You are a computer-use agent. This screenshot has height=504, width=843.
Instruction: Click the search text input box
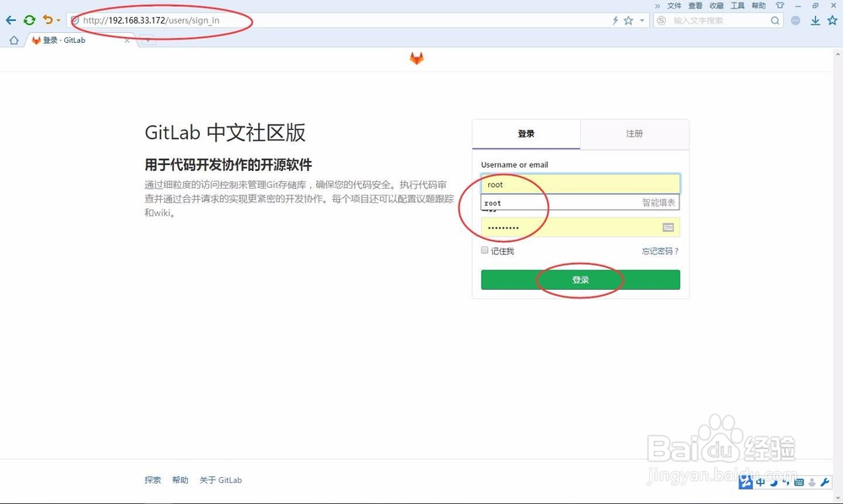point(719,20)
